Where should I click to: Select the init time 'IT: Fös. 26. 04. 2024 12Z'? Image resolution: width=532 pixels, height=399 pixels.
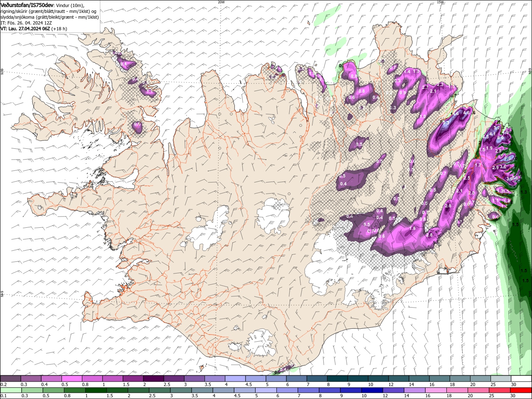pos(26,23)
